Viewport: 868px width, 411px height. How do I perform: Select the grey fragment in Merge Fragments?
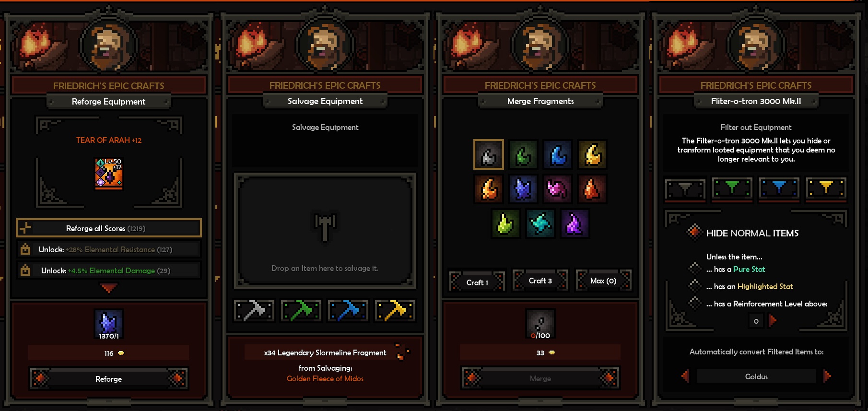tap(489, 154)
